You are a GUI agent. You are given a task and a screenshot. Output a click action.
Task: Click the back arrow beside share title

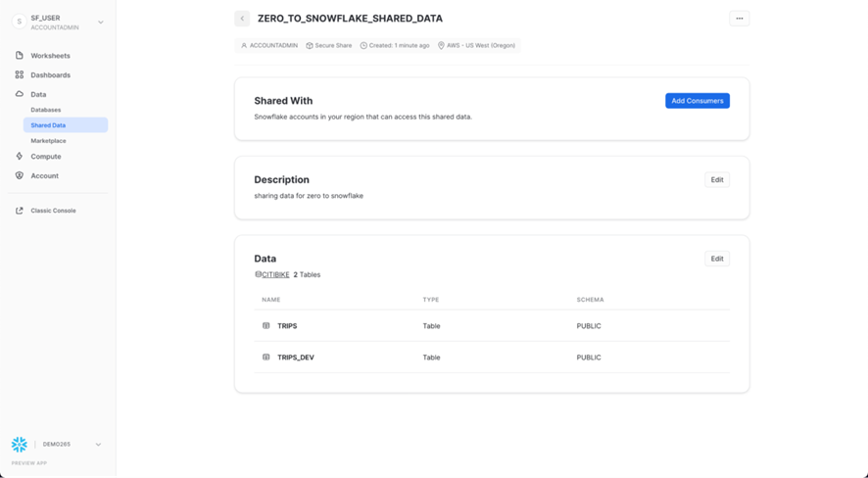click(242, 19)
